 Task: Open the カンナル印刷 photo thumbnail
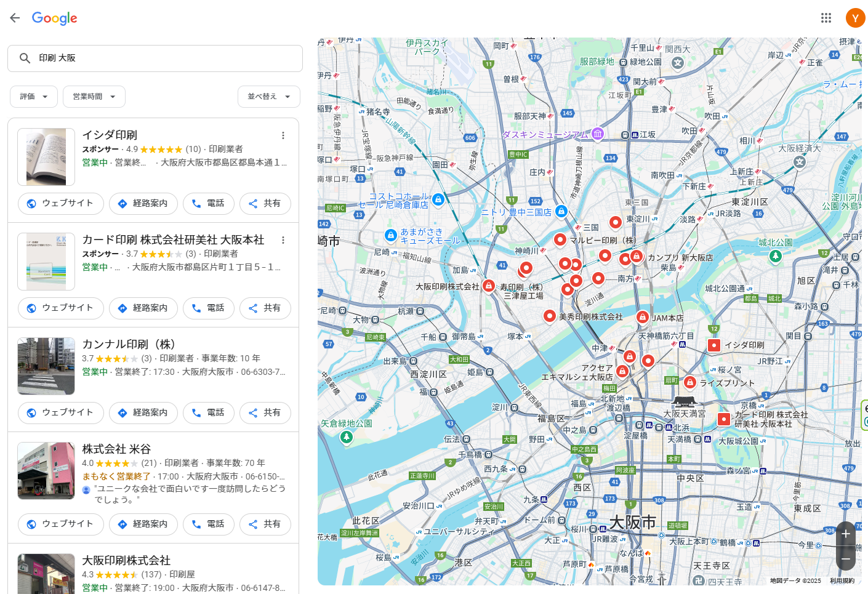[46, 366]
